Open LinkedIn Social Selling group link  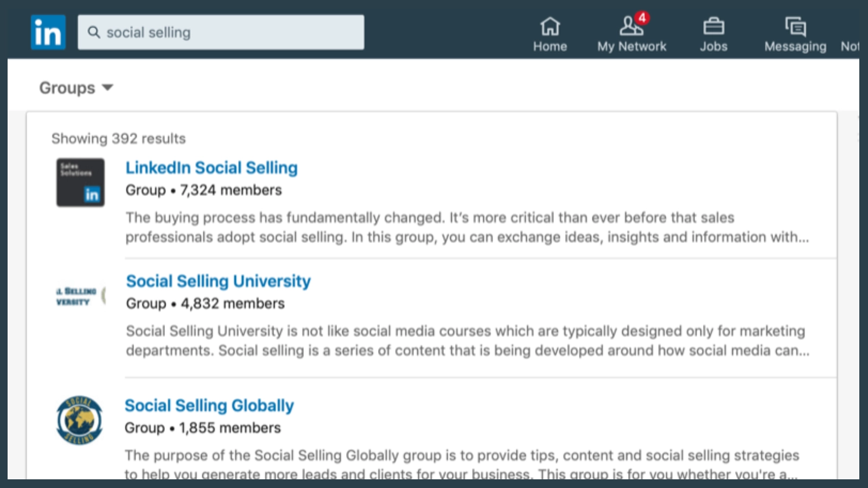(212, 168)
